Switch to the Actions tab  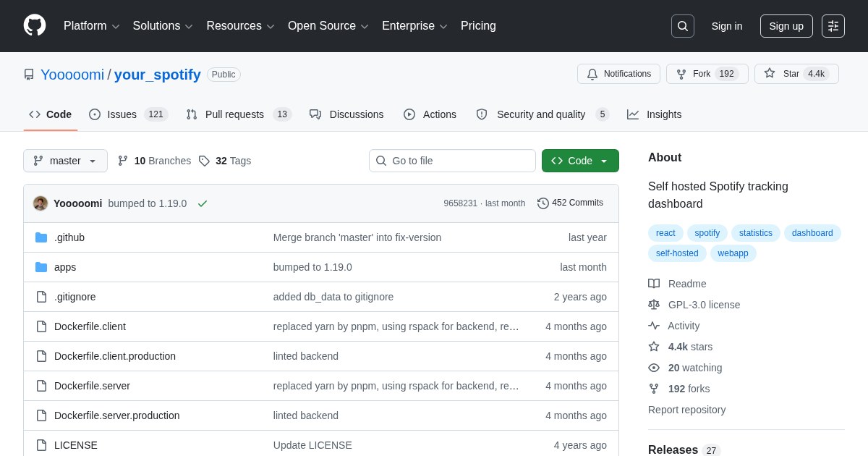pyautogui.click(x=430, y=114)
